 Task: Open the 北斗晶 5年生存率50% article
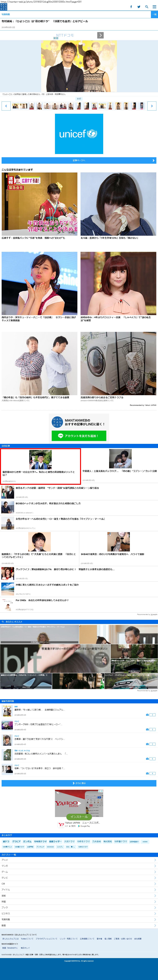118,206
